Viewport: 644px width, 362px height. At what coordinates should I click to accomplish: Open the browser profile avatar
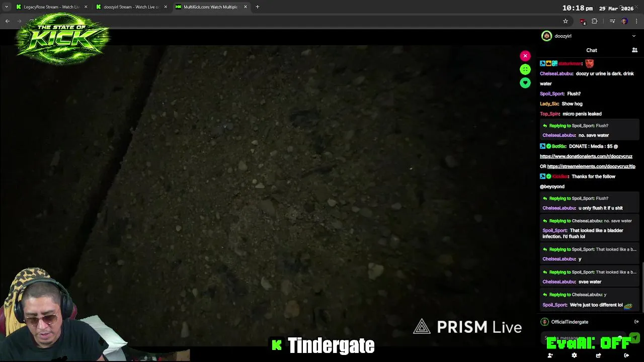coord(624,21)
